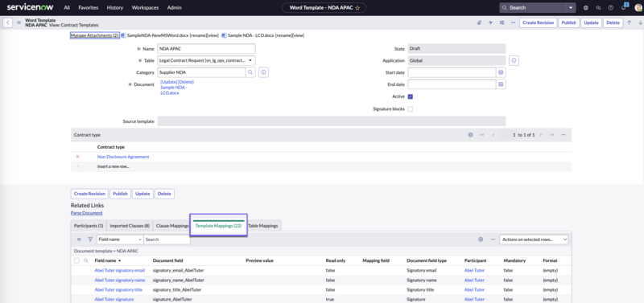Screen dimensions: 644x303
Task: Open Template Mappings list gear settings
Action: pos(481,240)
